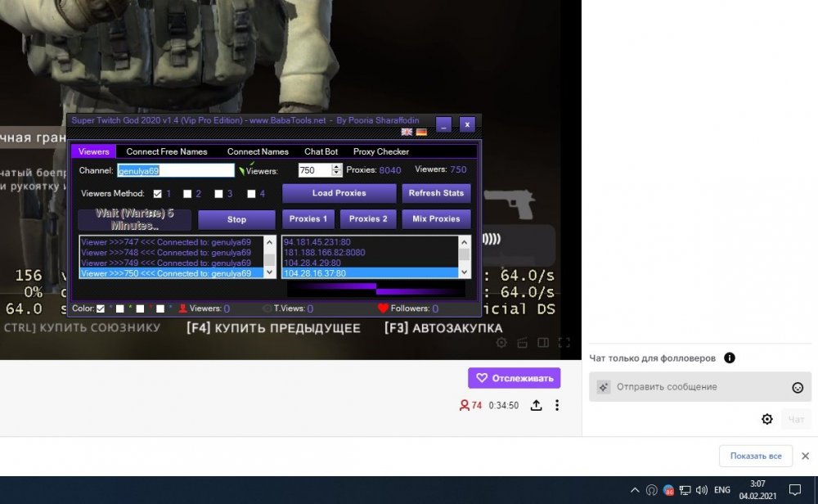This screenshot has width=818, height=504.
Task: Open the emoji picker in chat
Action: (x=798, y=387)
